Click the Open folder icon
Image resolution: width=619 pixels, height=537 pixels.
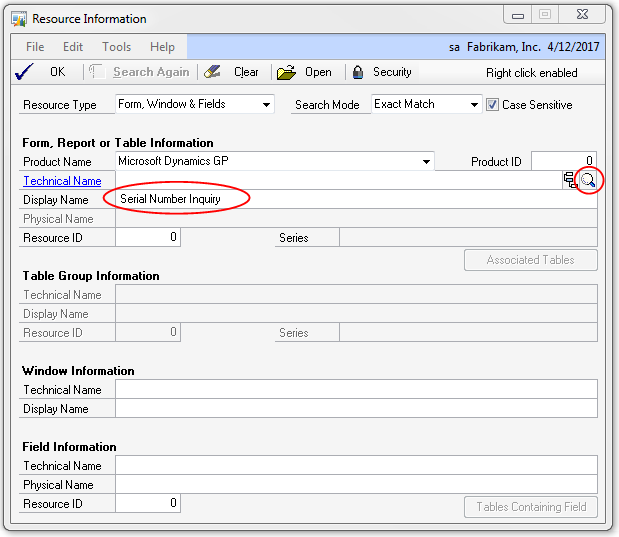coord(286,72)
